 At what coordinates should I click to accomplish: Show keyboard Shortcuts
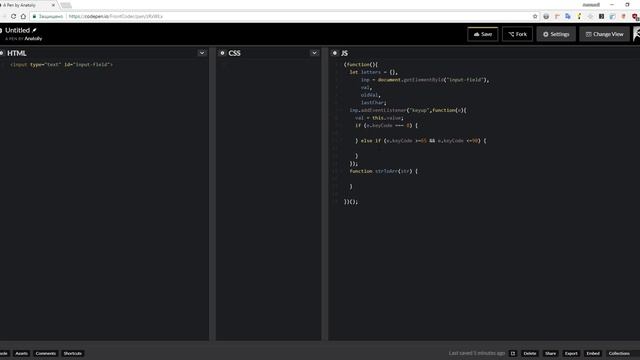pos(73,353)
